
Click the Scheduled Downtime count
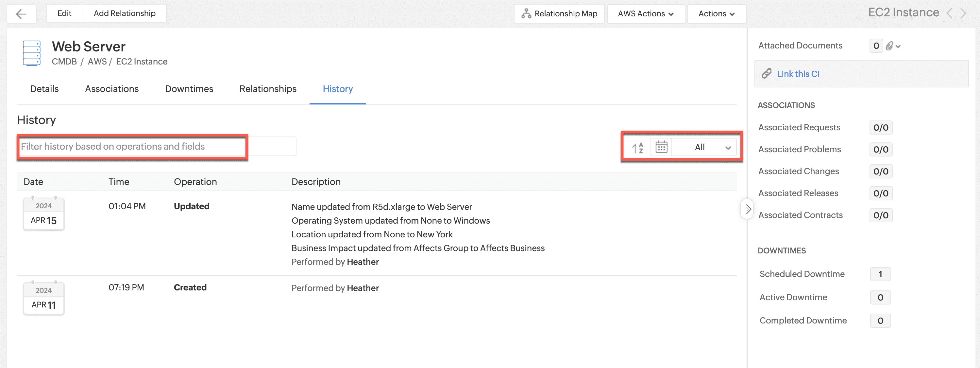880,274
